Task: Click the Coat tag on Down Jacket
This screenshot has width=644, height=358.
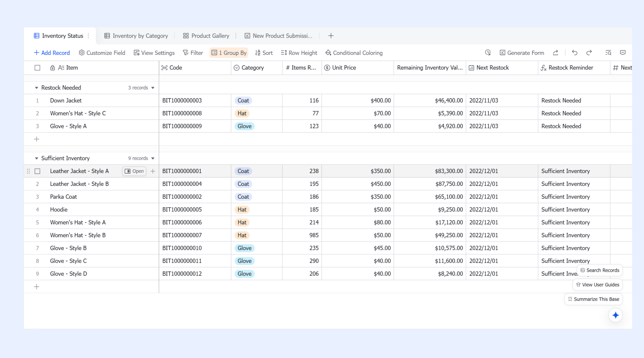Action: (243, 101)
